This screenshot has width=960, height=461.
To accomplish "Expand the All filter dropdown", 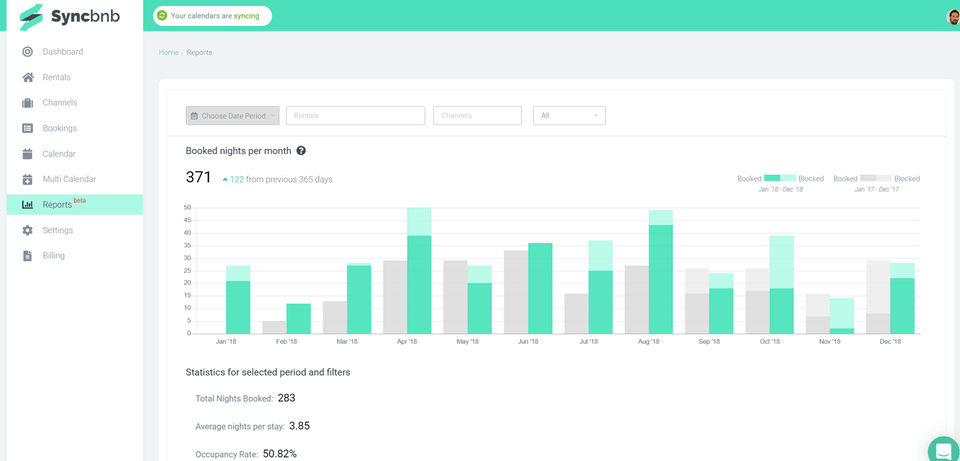I will pos(569,116).
